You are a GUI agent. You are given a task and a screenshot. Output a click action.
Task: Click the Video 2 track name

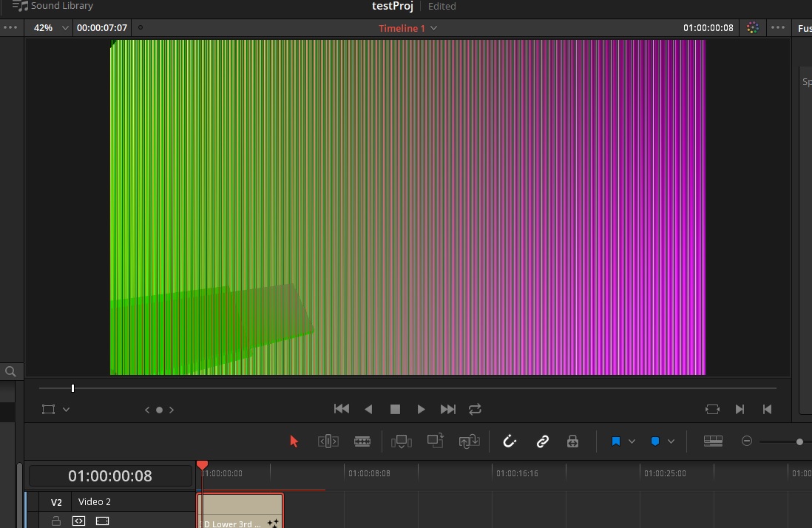click(94, 501)
